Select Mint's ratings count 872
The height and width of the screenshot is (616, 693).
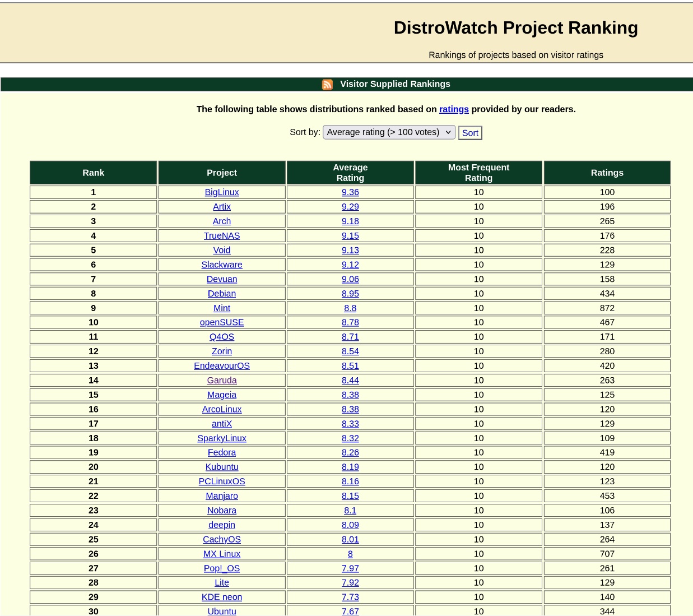[607, 308]
